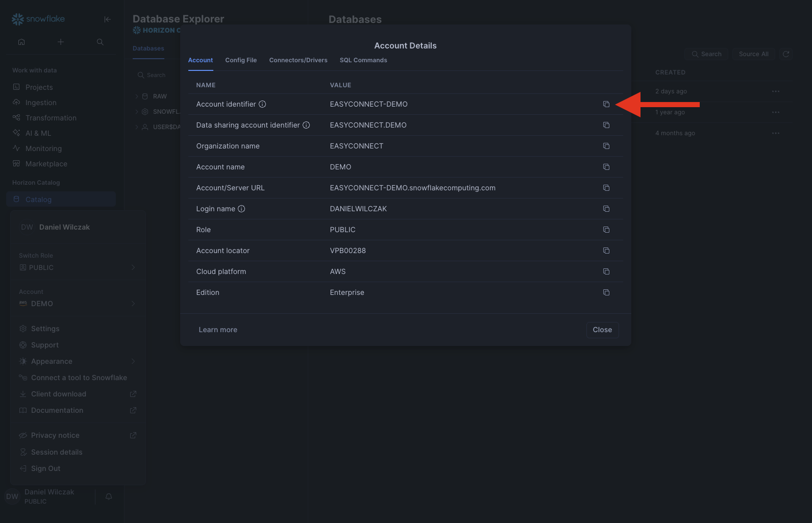The image size is (812, 523).
Task: Collapse the Snowflake sidebar navigation
Action: (x=107, y=19)
